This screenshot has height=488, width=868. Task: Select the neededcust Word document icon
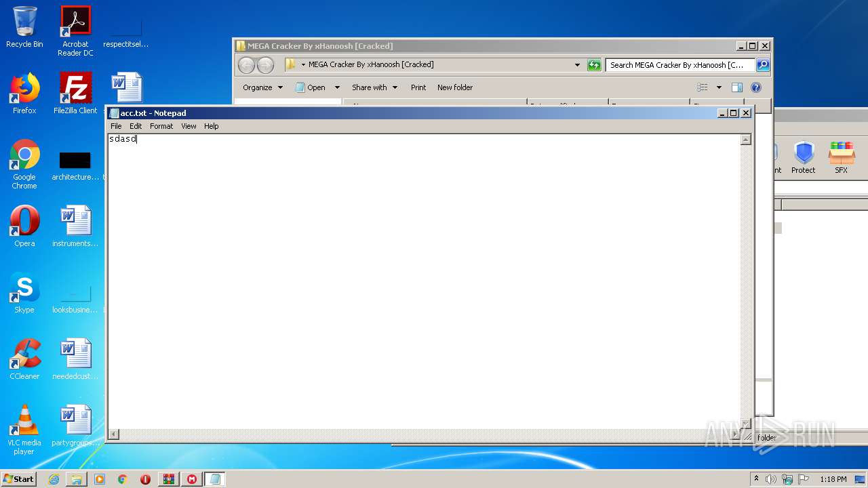[x=75, y=359]
